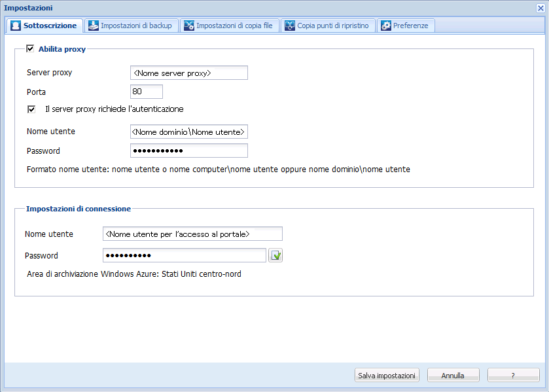549x392 pixels.
Task: Click the Preferenze gear icon
Action: coord(386,26)
